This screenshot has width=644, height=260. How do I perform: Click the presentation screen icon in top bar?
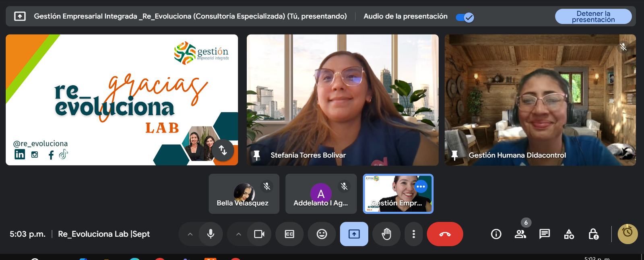coord(20,16)
